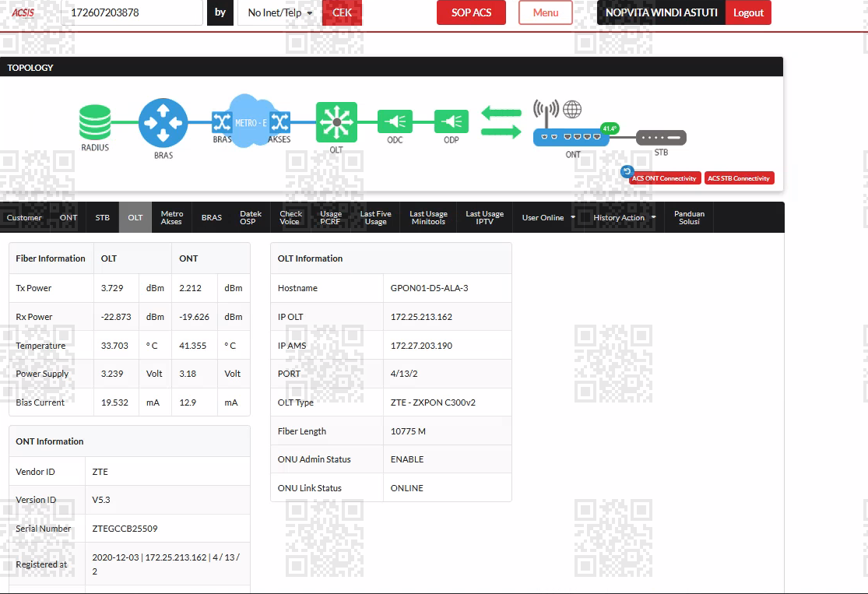Click the OLT Type value ZTE - ZXPON C300v2
The height and width of the screenshot is (594, 868).
coord(433,402)
